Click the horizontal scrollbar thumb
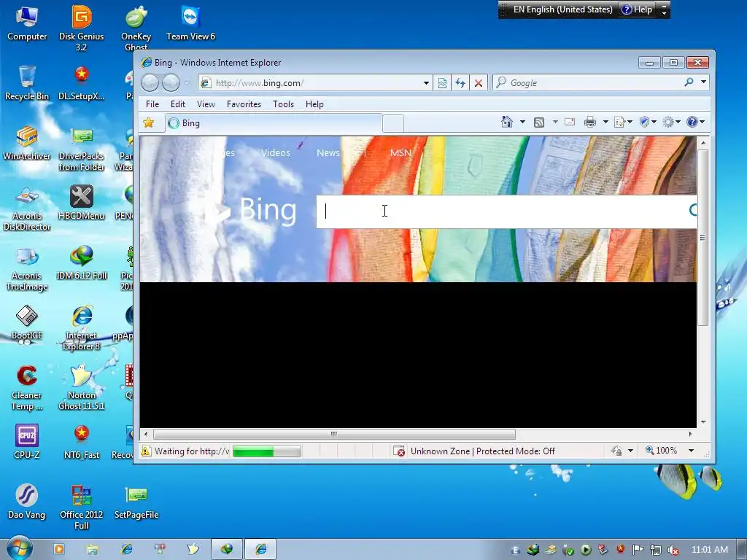 [334, 434]
